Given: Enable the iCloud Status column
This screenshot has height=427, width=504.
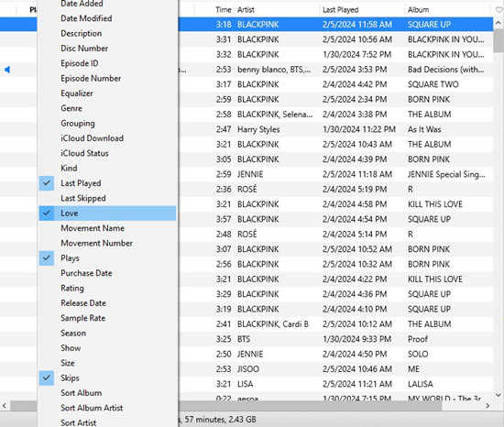Looking at the screenshot, I should (x=107, y=153).
